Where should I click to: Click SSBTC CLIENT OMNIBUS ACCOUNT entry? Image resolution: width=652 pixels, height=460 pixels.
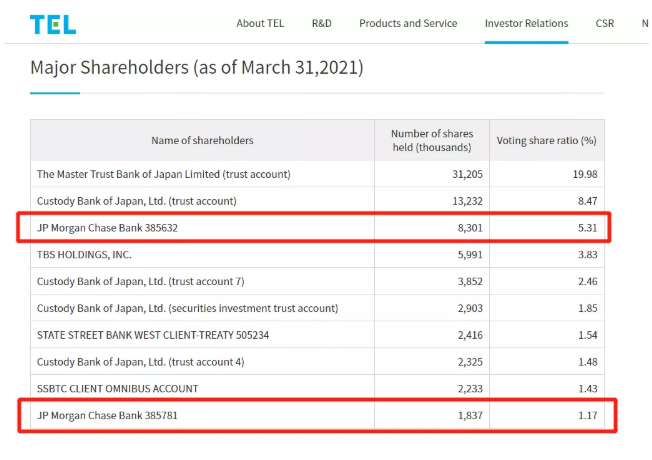tap(117, 388)
